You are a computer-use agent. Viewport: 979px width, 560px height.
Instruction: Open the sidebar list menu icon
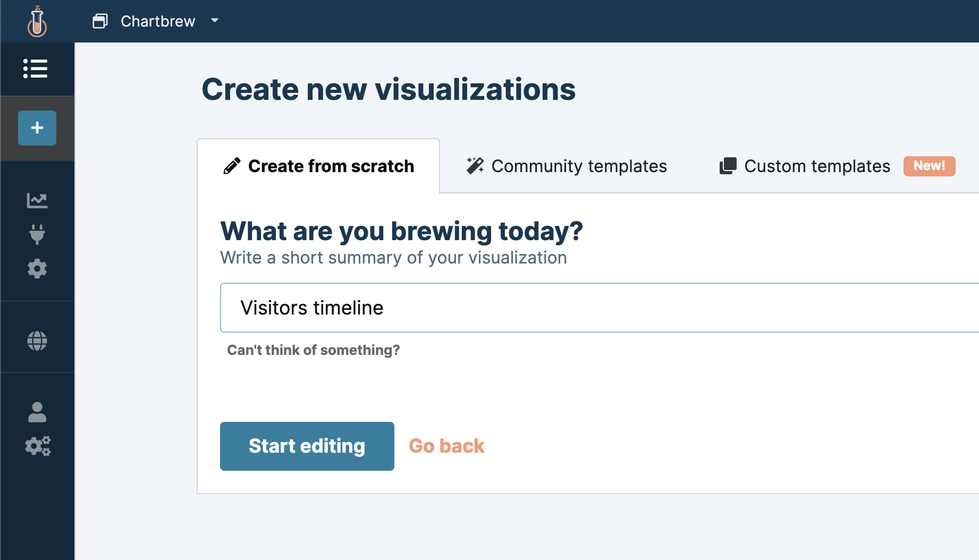tap(36, 69)
